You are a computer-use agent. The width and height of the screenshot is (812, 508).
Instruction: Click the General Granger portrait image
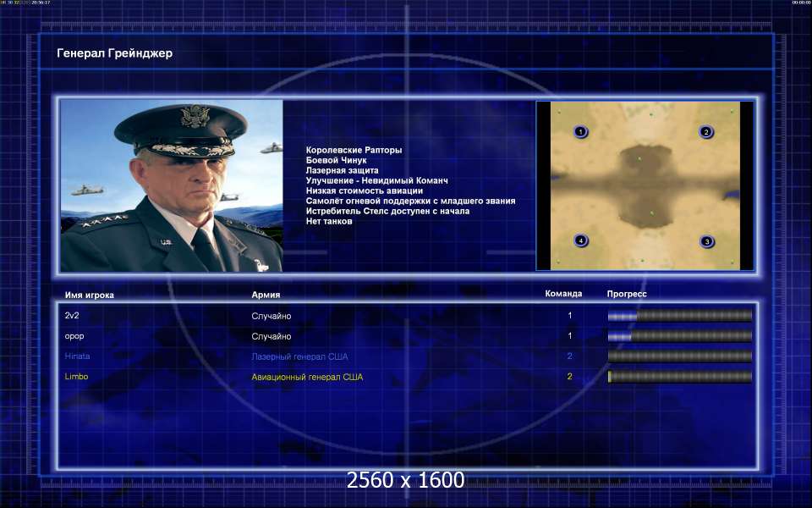pyautogui.click(x=172, y=185)
